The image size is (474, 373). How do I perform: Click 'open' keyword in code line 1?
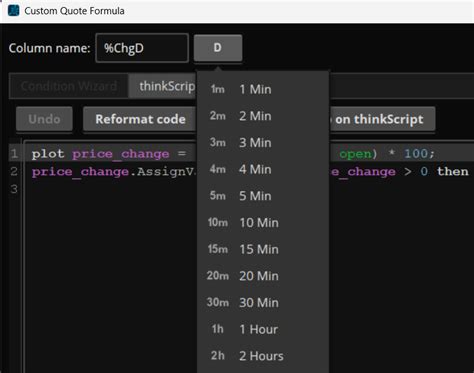[355, 154]
